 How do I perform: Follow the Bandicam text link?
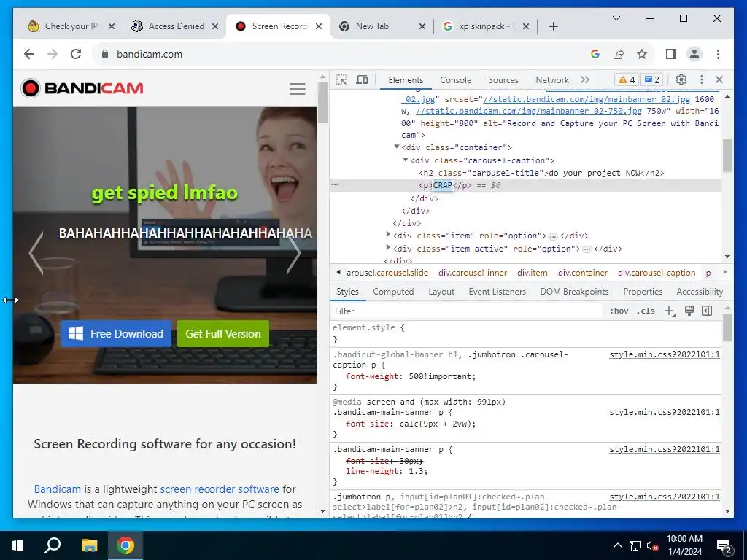click(x=57, y=489)
